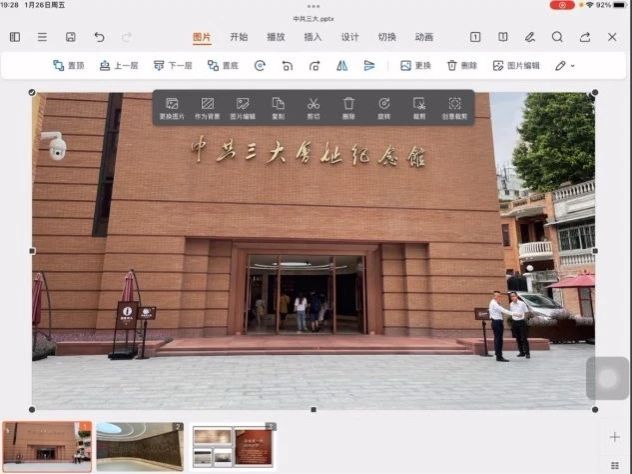Select slide 2 thumbnail
This screenshot has width=632, height=474.
coord(140,447)
